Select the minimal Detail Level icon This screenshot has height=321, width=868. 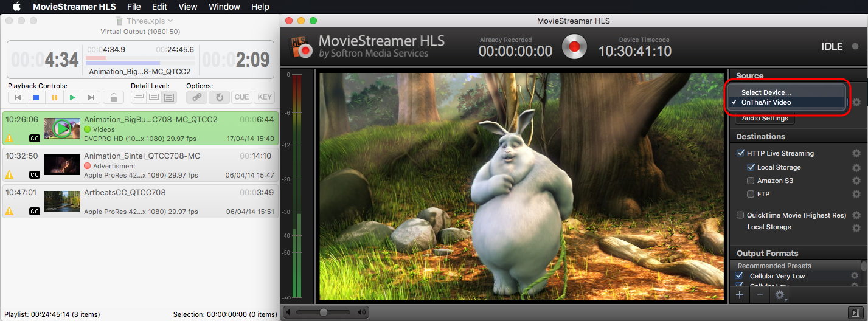point(139,97)
